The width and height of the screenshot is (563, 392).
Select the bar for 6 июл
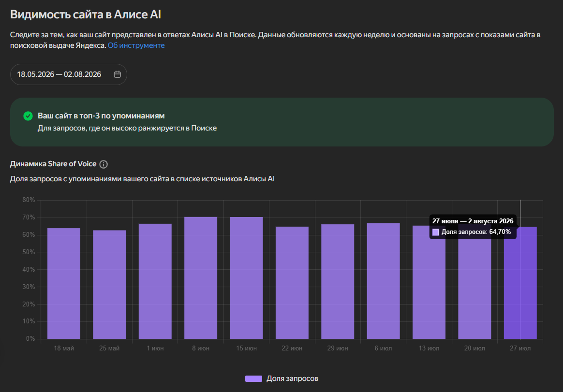click(383, 281)
